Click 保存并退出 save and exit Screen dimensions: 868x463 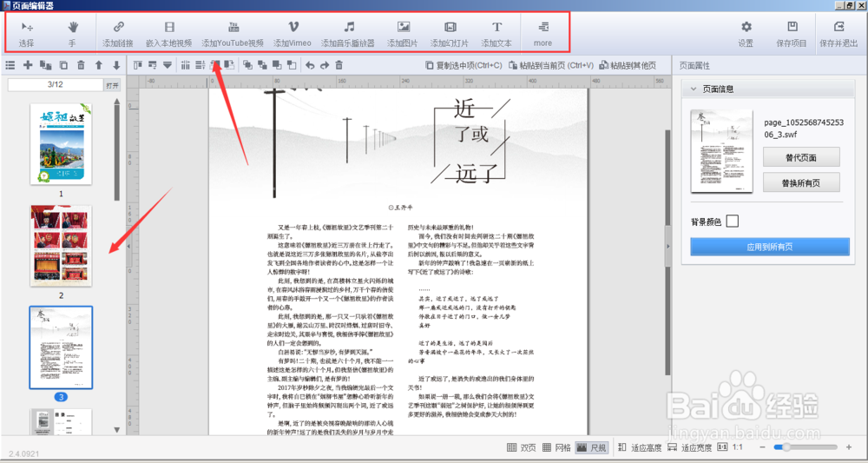[x=838, y=33]
